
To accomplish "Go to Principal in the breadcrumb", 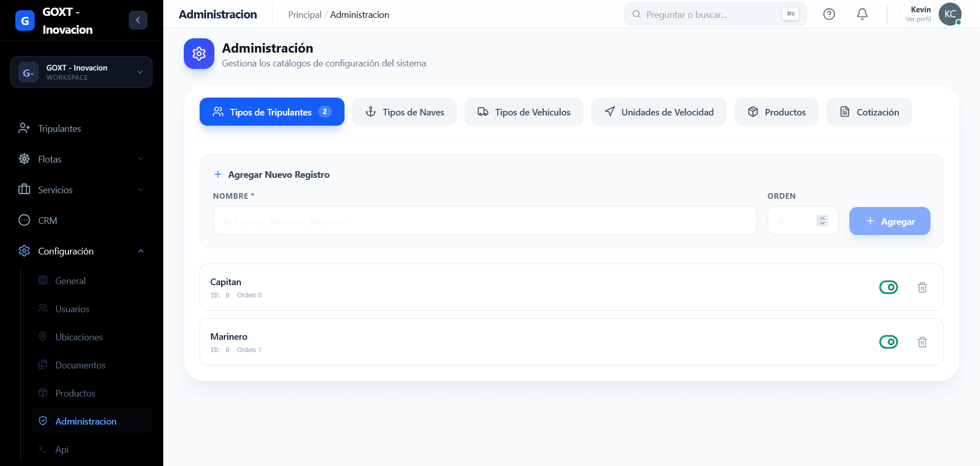I will coord(305,15).
